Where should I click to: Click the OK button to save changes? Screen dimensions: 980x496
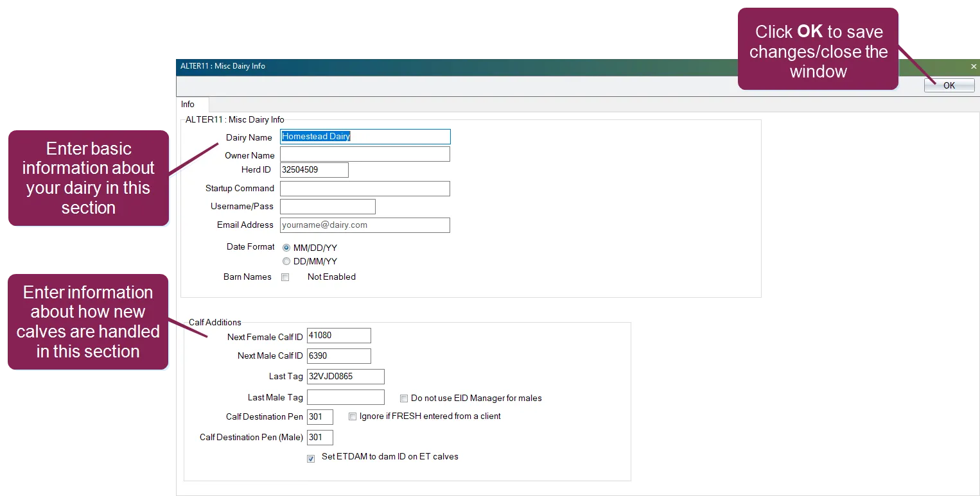pos(949,85)
